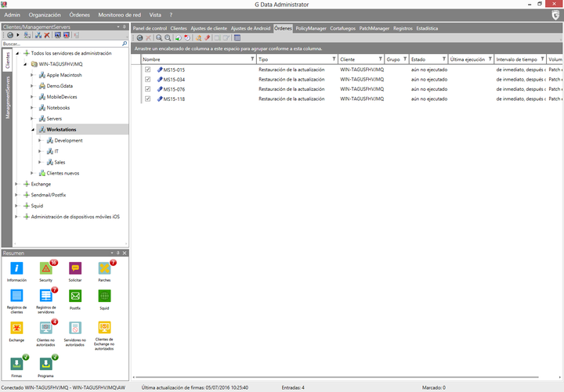This screenshot has height=392, width=564.
Task: Open the Registros de clientes icon
Action: pos(16,296)
